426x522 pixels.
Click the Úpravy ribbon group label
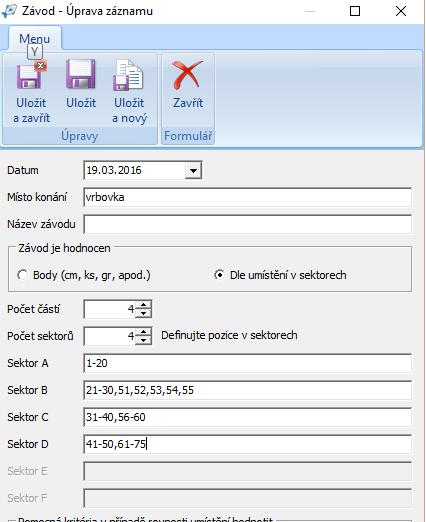(x=79, y=136)
